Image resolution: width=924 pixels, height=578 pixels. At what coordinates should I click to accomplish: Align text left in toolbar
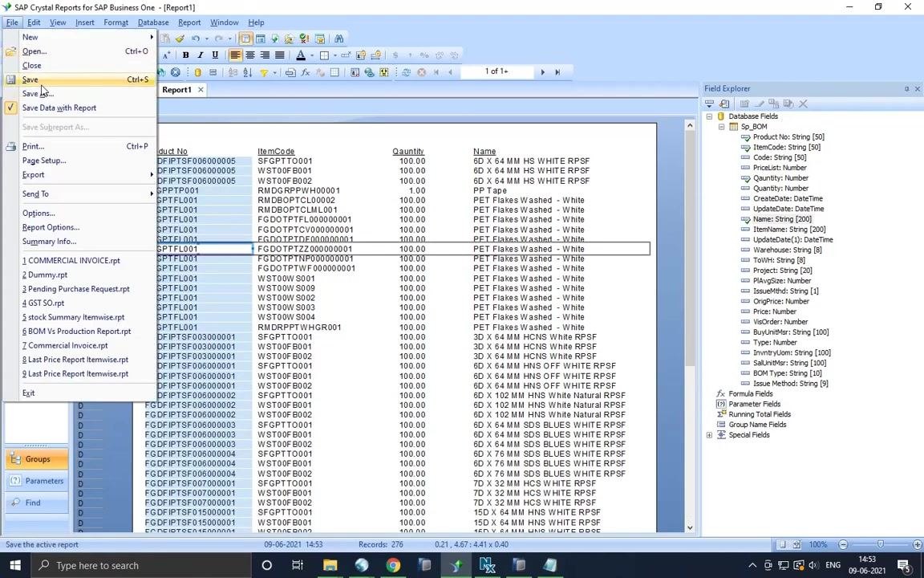(235, 55)
